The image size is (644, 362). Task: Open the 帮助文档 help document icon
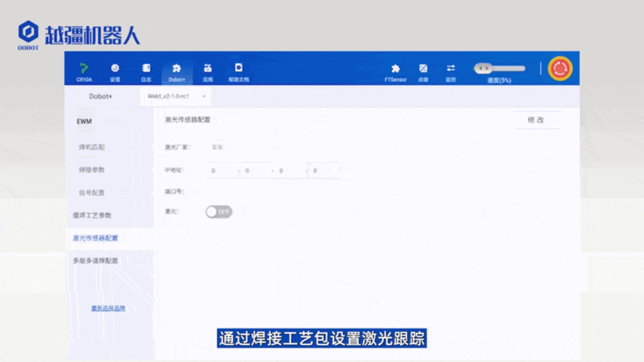click(238, 70)
